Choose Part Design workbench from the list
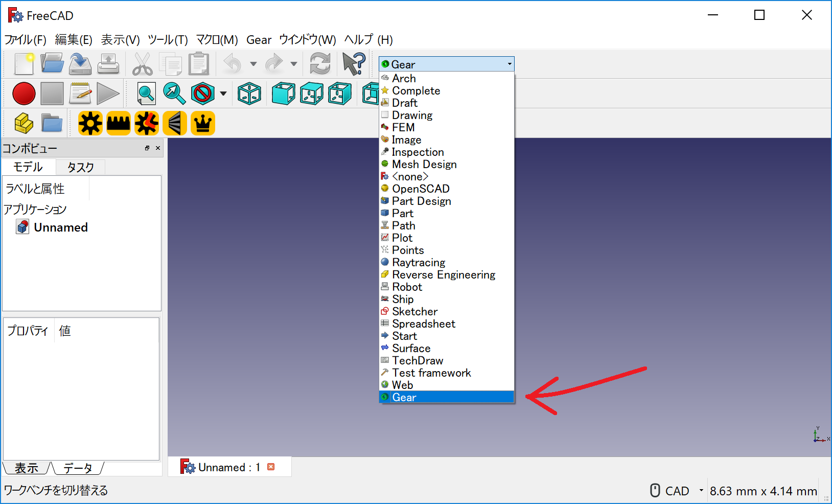This screenshot has height=504, width=832. click(446, 201)
